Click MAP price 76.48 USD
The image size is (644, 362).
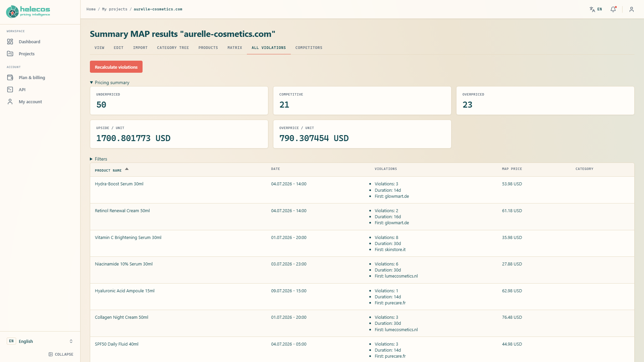pos(512,317)
